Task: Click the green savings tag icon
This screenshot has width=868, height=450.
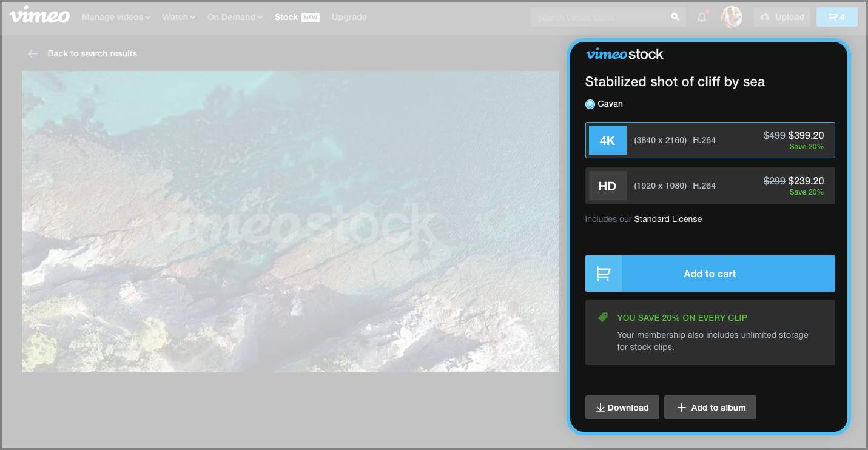Action: coord(602,317)
